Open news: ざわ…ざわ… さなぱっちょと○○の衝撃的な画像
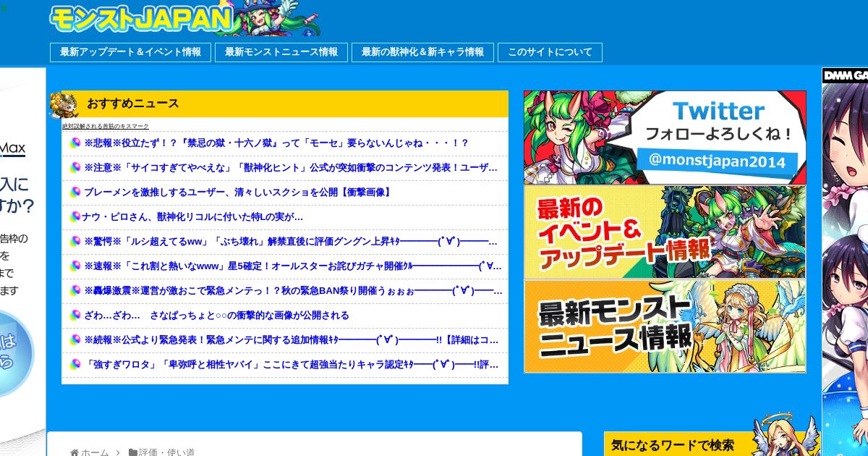Viewport: 868px width, 456px height. point(216,316)
